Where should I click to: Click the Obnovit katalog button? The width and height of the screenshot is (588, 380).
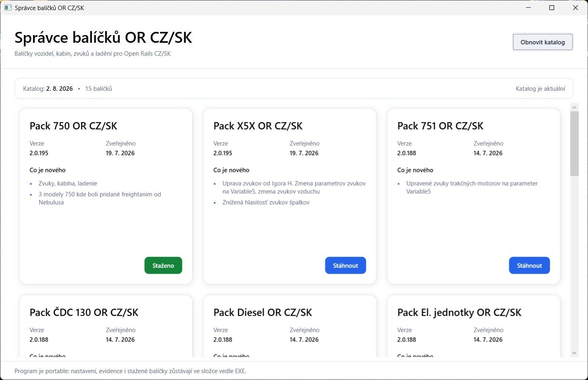tap(542, 42)
